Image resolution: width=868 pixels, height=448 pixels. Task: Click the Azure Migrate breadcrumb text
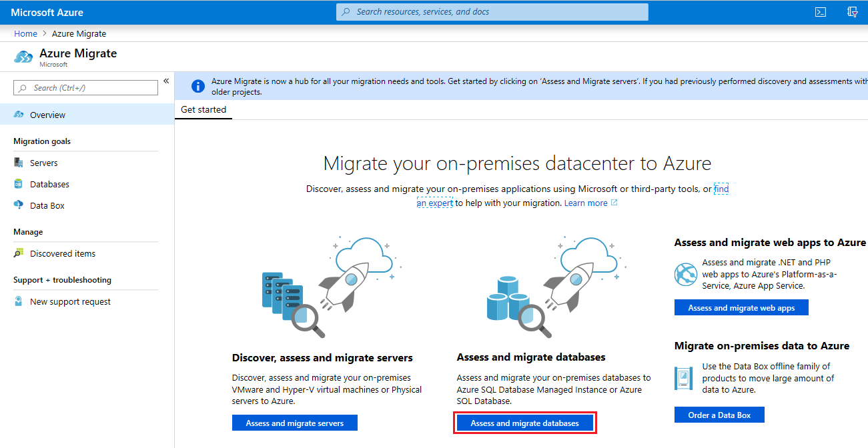pyautogui.click(x=79, y=33)
